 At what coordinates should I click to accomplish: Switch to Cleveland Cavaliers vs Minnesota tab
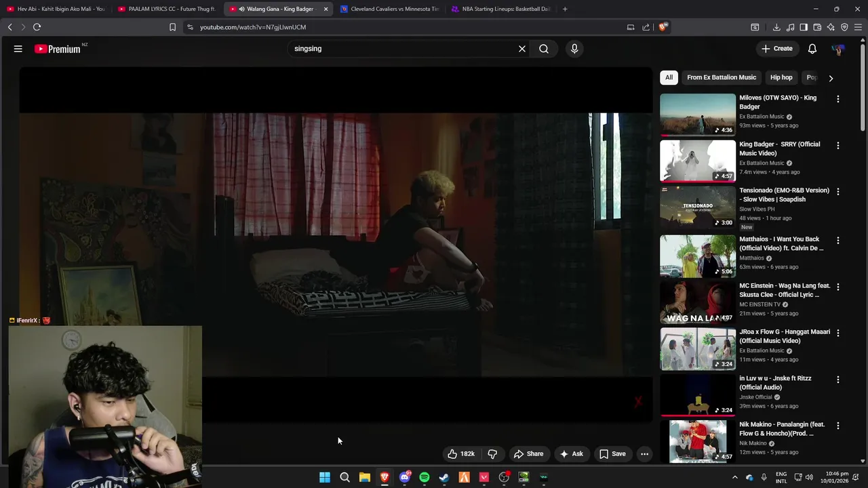point(389,9)
